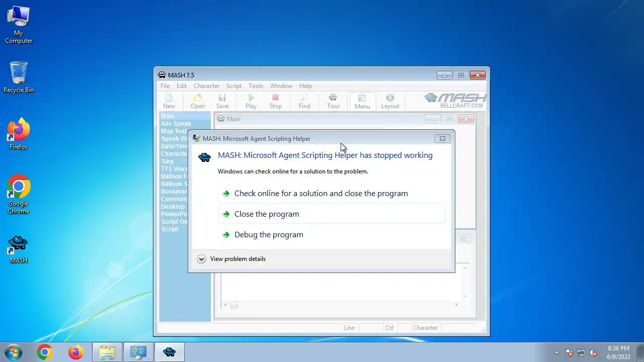
Task: Click the taskbar clock showing 8:38 PM
Action: pyautogui.click(x=618, y=352)
